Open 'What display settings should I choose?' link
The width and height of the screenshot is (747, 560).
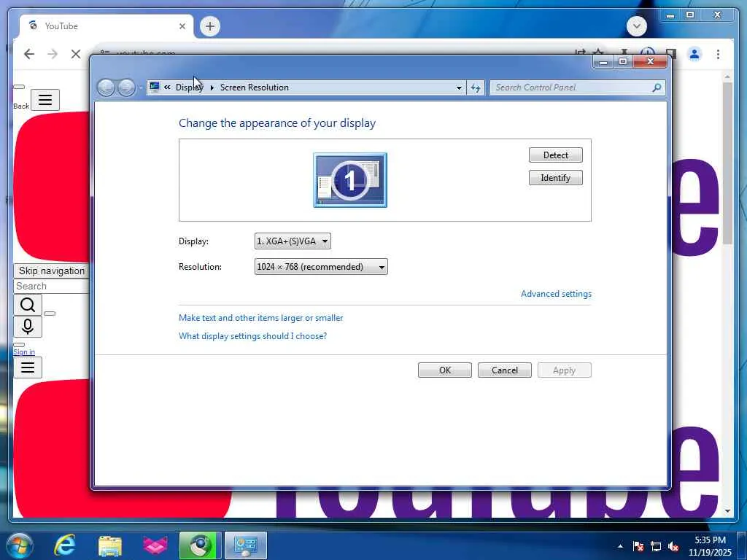tap(252, 336)
